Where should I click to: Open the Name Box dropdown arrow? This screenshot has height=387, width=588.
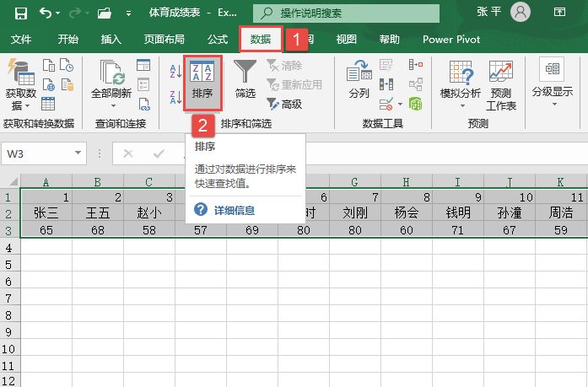point(78,153)
